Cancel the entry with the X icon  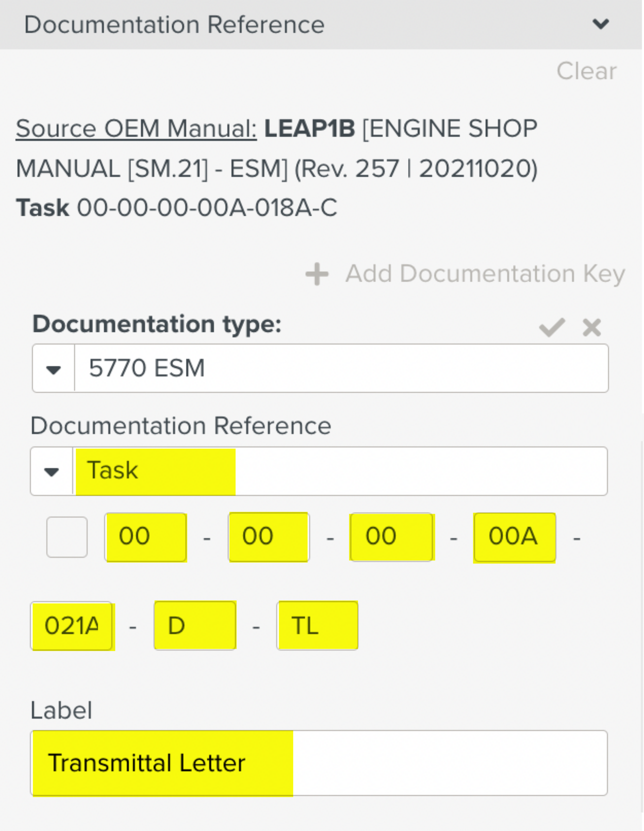pyautogui.click(x=592, y=327)
